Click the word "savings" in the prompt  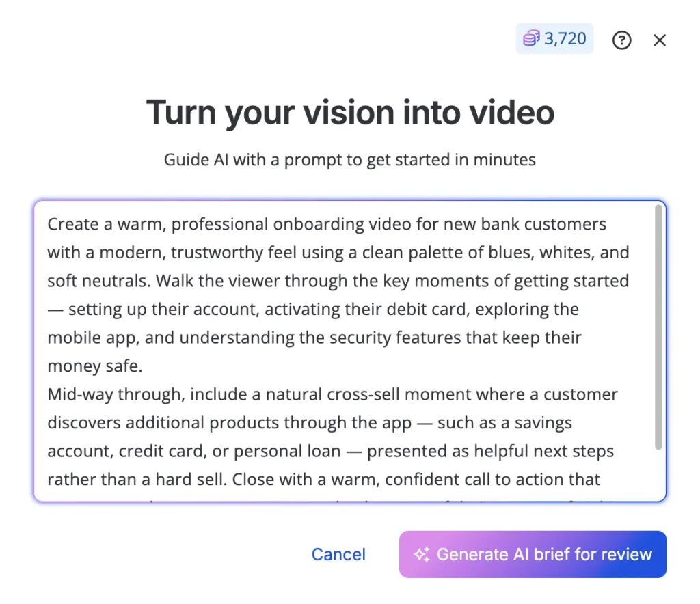pyautogui.click(x=545, y=423)
